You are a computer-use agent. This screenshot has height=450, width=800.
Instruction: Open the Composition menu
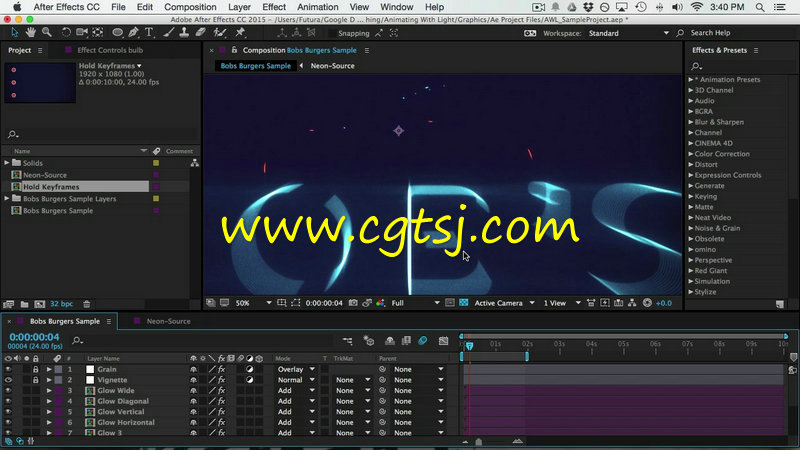(x=190, y=7)
